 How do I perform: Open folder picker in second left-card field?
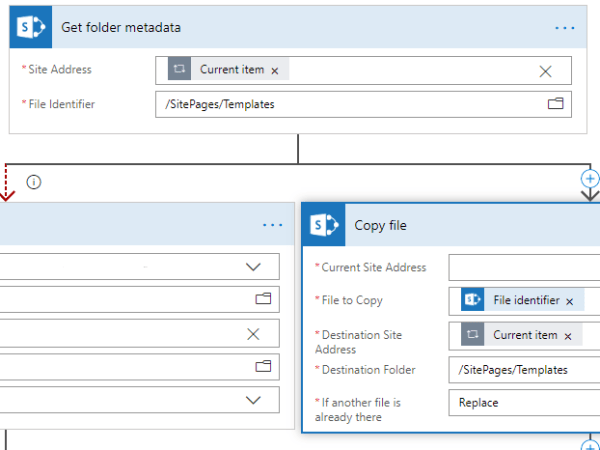point(263,298)
